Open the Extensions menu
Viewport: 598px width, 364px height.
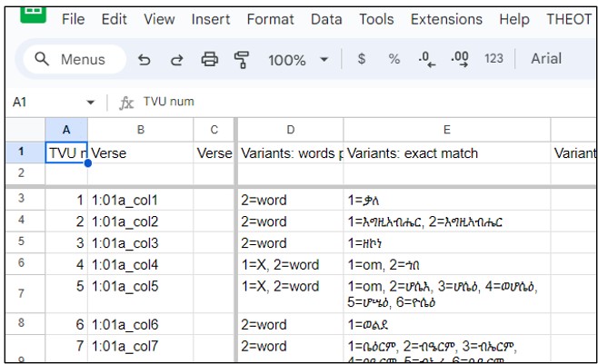coord(446,19)
